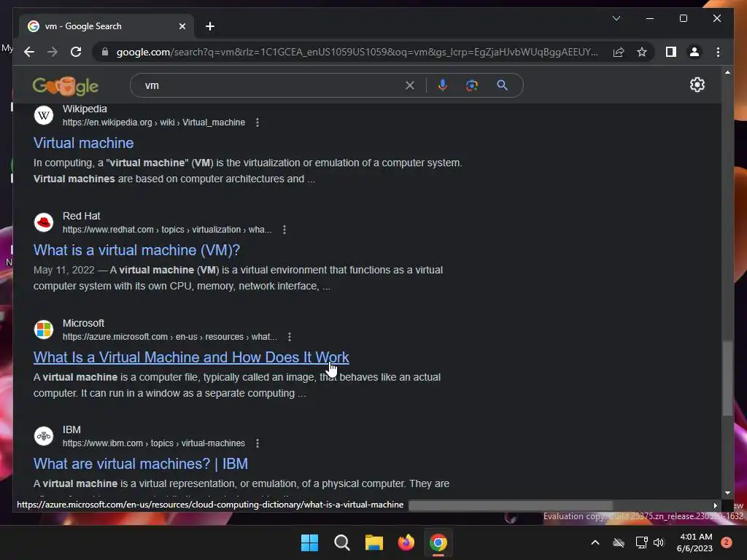The image size is (747, 560).
Task: Open Wikipedia result's more options menu
Action: (x=258, y=122)
